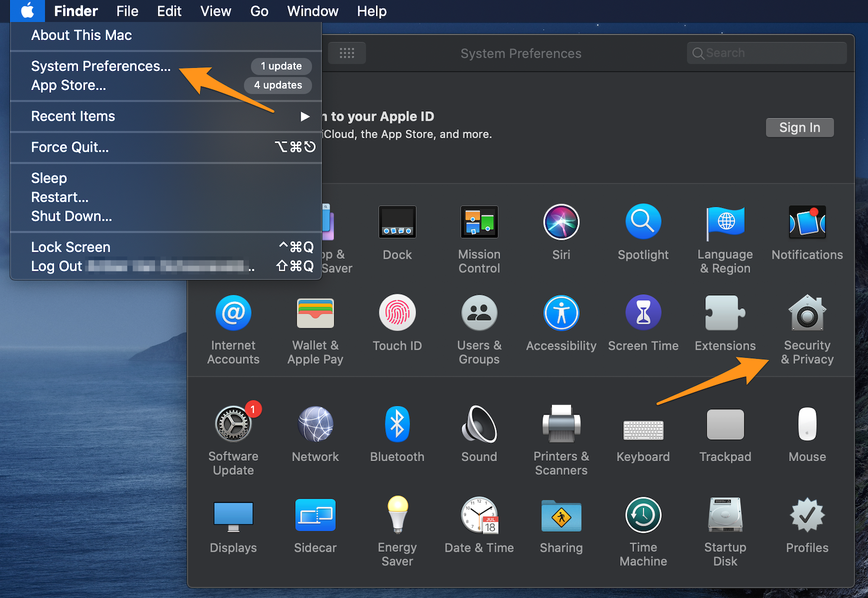Image resolution: width=868 pixels, height=598 pixels.
Task: Open Internet Accounts preferences
Action: 233,330
